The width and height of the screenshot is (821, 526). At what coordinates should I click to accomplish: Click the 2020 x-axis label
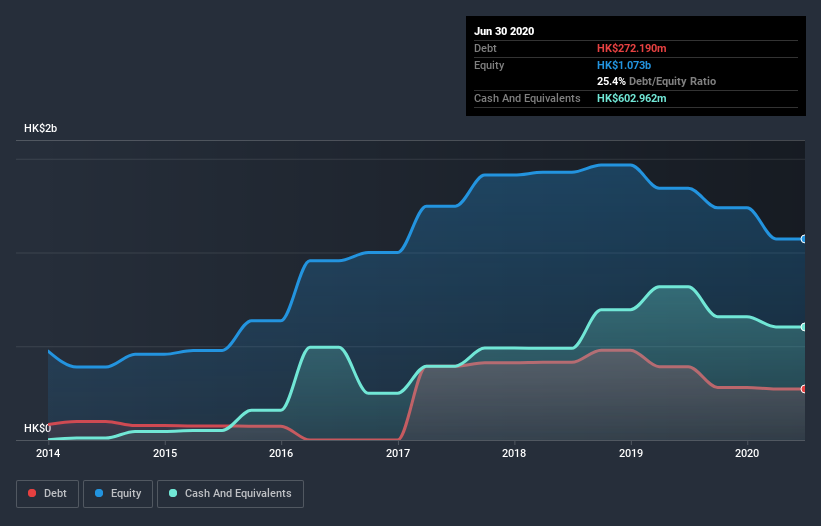click(x=747, y=453)
